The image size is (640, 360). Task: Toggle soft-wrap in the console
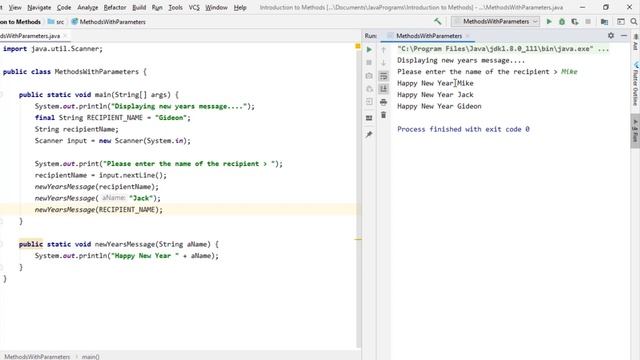(383, 76)
